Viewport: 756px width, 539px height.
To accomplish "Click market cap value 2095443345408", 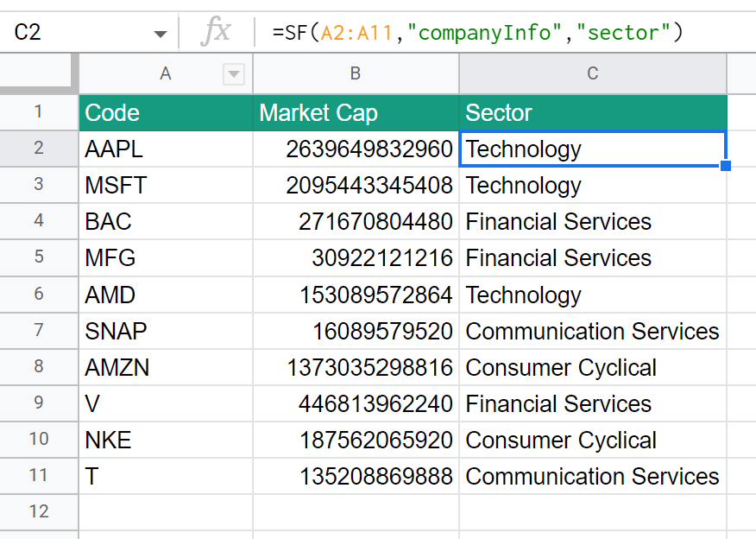I will tap(356, 186).
